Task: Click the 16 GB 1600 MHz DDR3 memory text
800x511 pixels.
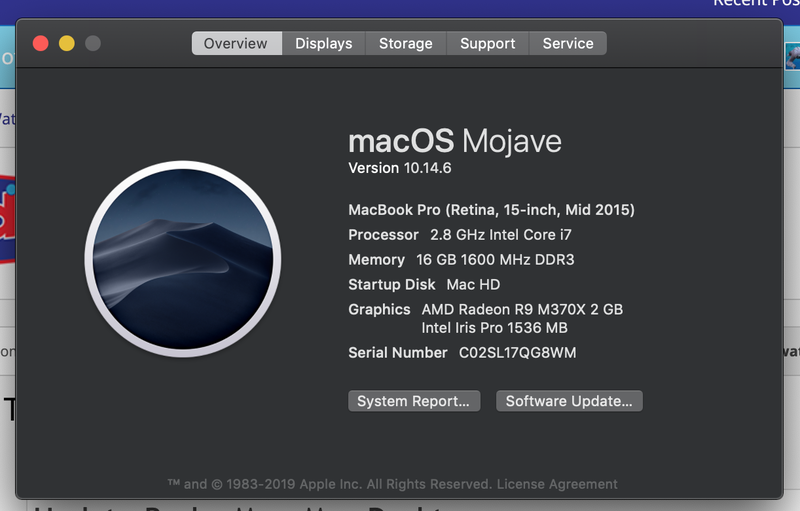Action: pyautogui.click(x=495, y=260)
